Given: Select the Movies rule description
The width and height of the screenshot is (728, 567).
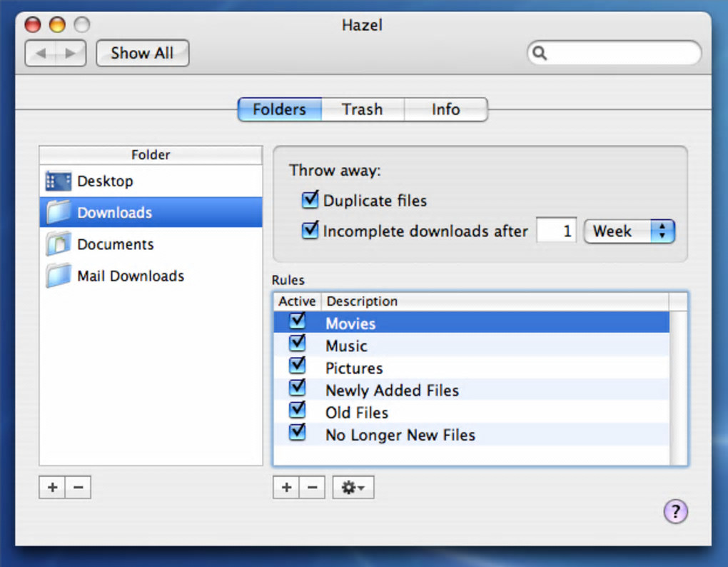Looking at the screenshot, I should (x=350, y=323).
